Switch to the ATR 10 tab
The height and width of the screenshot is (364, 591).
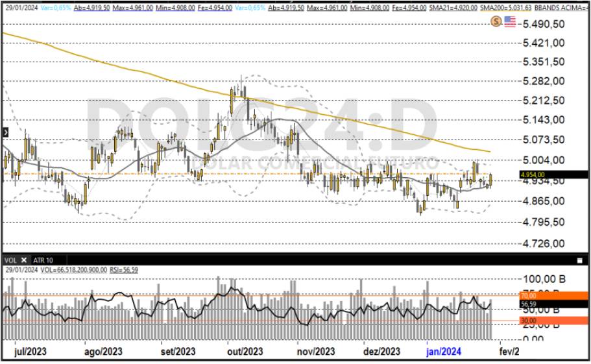(43, 260)
